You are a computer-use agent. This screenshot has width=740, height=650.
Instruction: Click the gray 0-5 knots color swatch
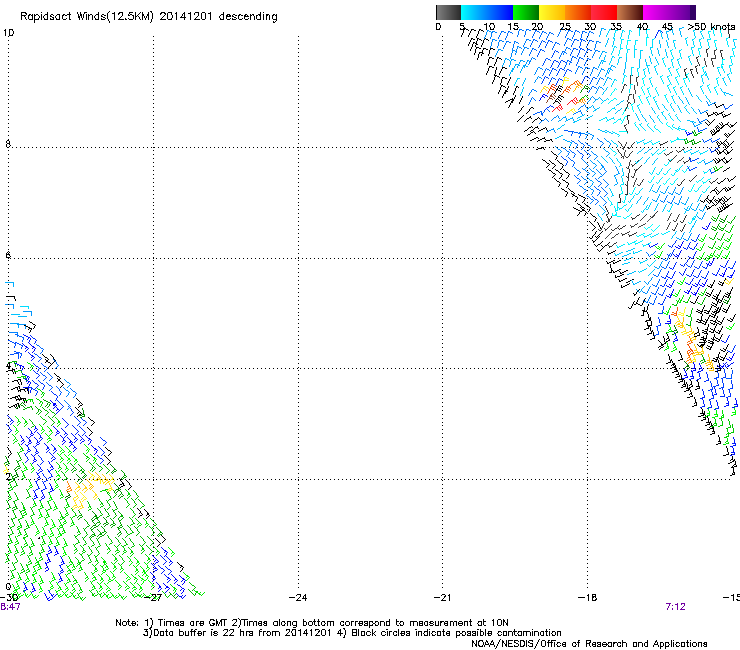click(x=448, y=12)
